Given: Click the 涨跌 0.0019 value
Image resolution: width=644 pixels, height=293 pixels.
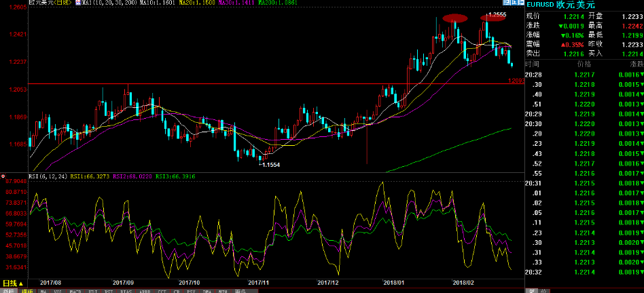Looking at the screenshot, I should [x=571, y=26].
